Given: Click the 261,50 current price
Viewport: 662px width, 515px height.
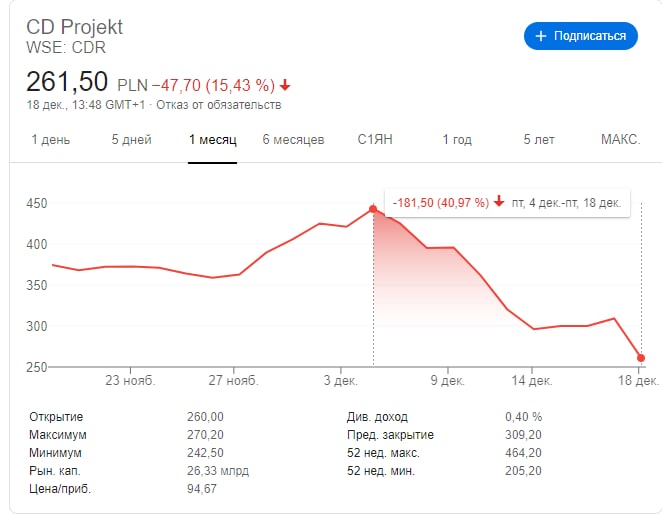Looking at the screenshot, I should (68, 81).
